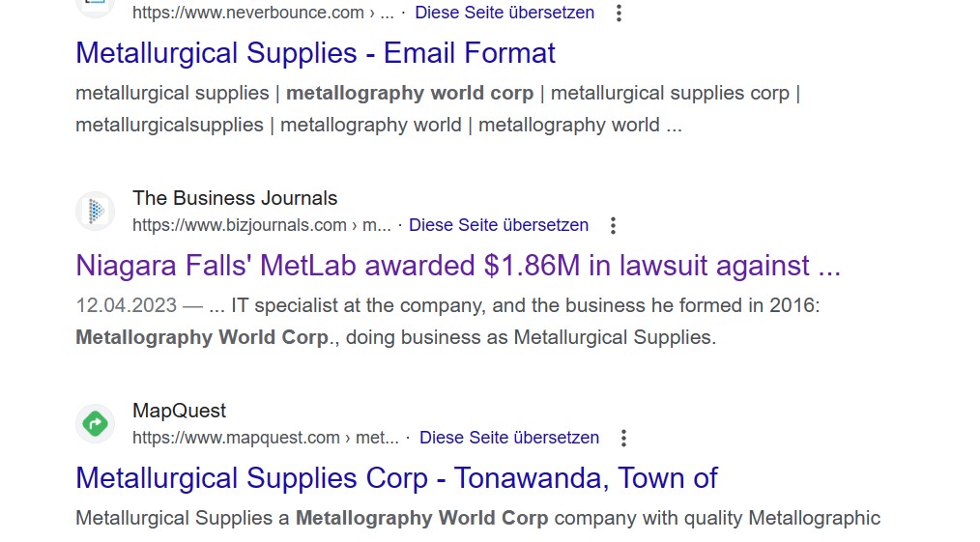The height and width of the screenshot is (542, 980).
Task: Open the Metallurgical Supplies - Email Format result
Action: [316, 53]
